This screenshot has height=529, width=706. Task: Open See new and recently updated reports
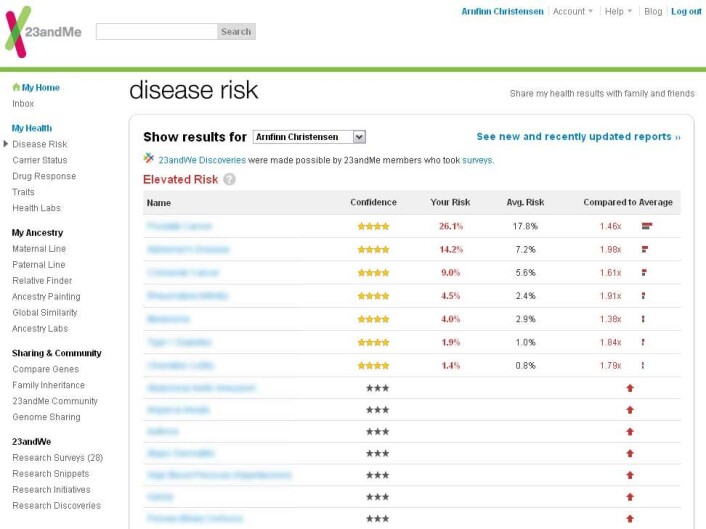pyautogui.click(x=579, y=136)
